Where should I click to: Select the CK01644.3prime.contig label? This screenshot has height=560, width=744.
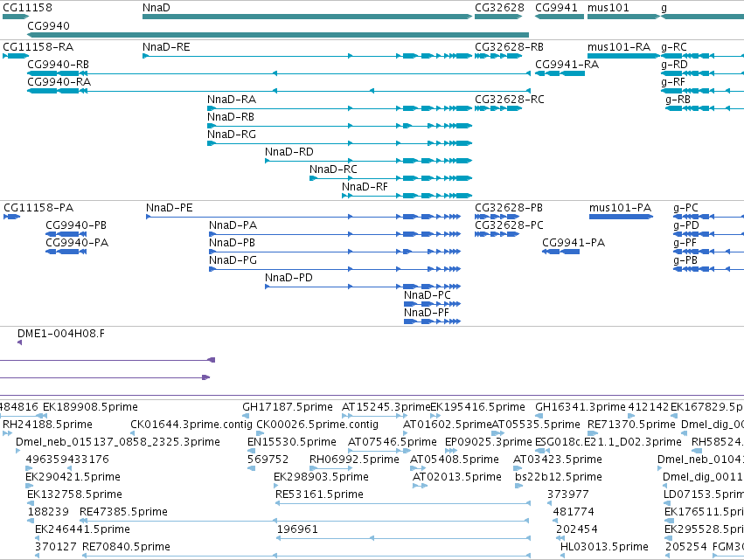click(191, 425)
